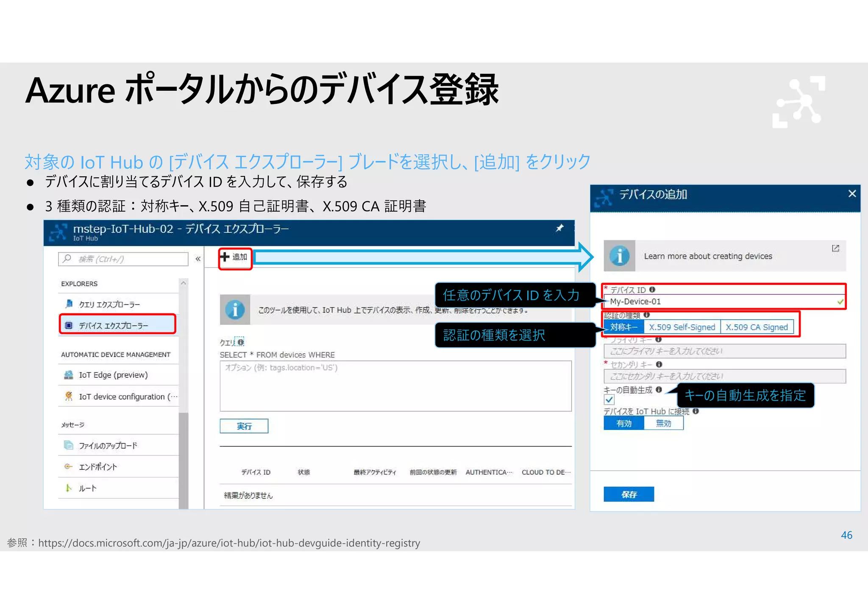Click the 結果がありません result row
868x614 pixels.
395,495
